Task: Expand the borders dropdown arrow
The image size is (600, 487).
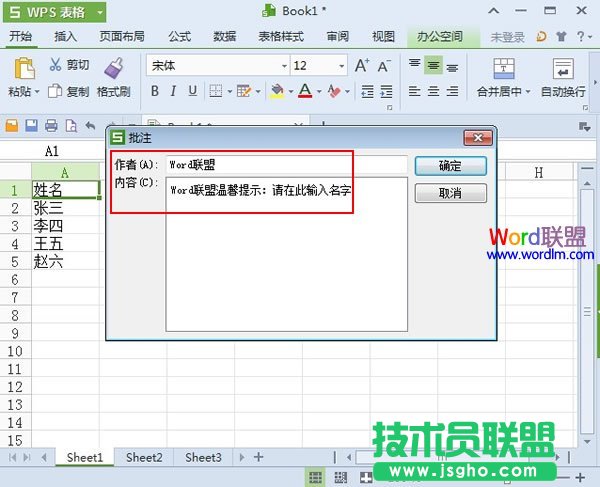Action: coord(230,91)
